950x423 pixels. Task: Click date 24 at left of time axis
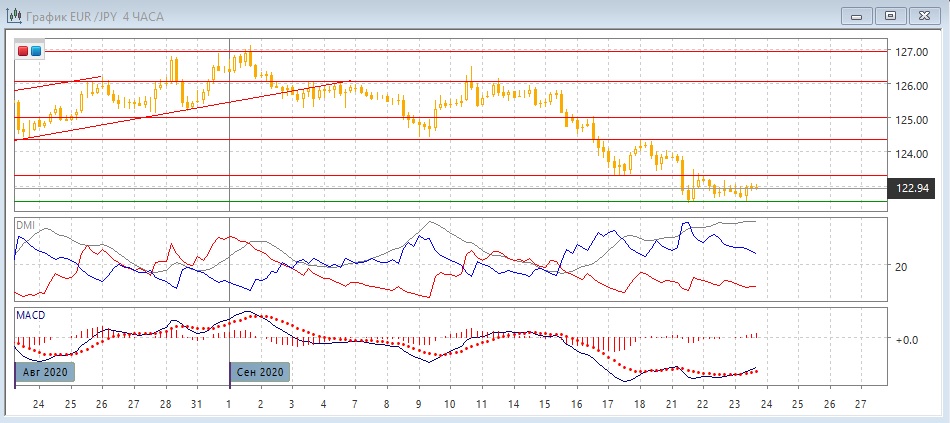(x=39, y=404)
